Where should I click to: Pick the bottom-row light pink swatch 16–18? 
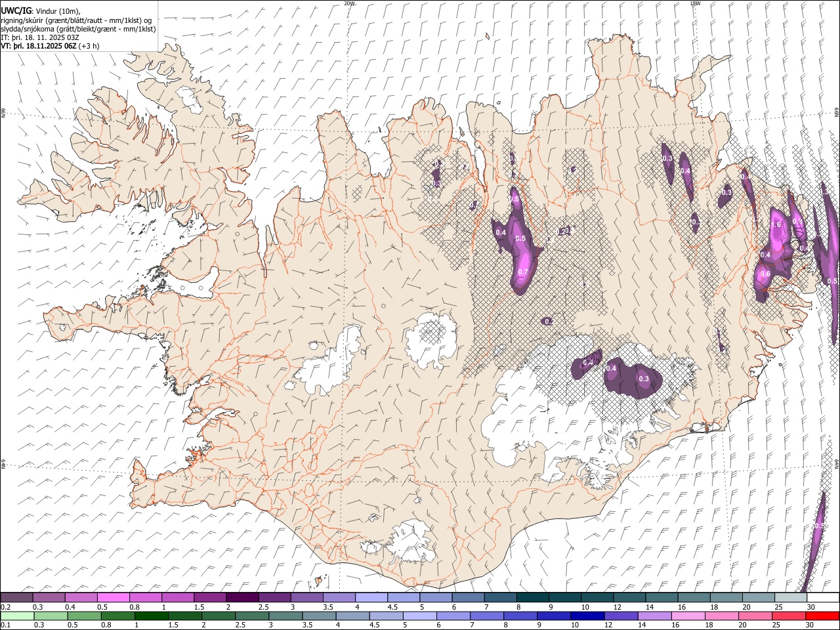coord(688,616)
